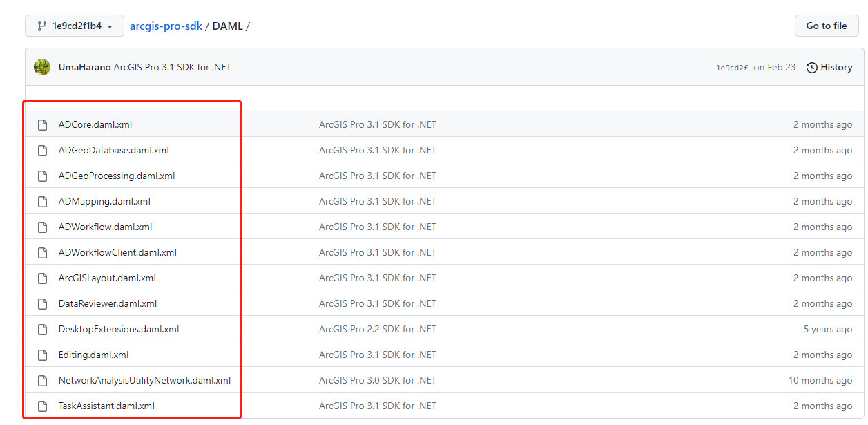Open the commit hash 1e9cd2f link
Screen dimensions: 868x425
(x=731, y=68)
